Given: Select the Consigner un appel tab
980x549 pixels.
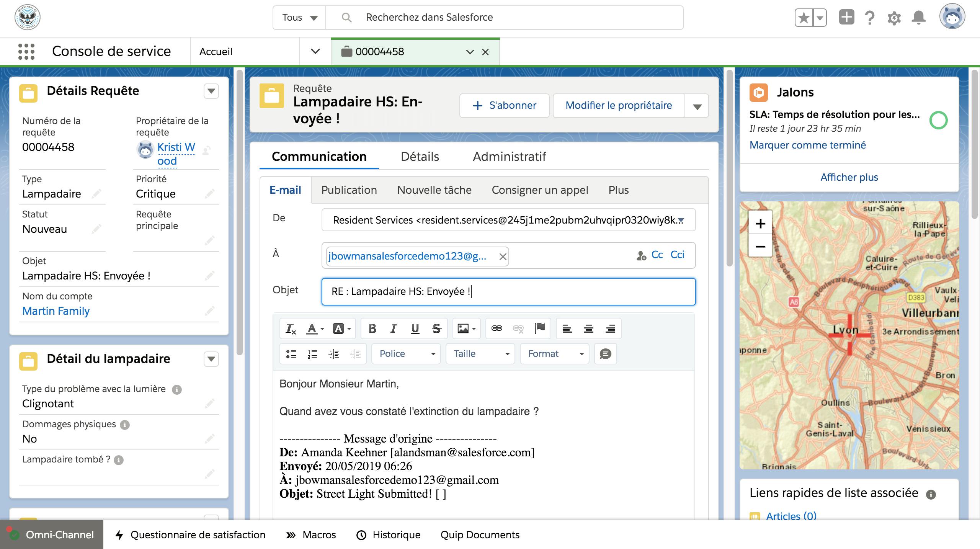Looking at the screenshot, I should click(540, 190).
